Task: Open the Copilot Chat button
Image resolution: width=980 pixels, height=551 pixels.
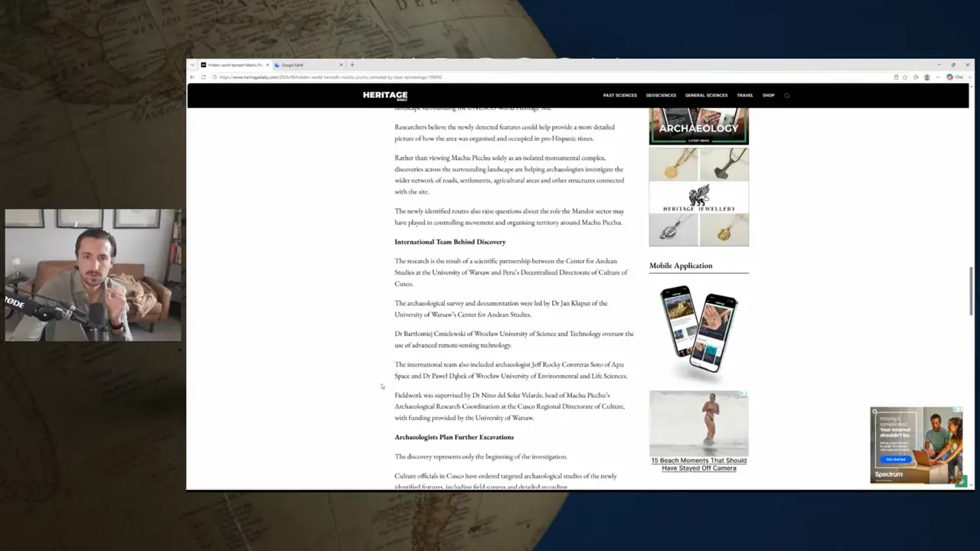Action: click(x=955, y=77)
